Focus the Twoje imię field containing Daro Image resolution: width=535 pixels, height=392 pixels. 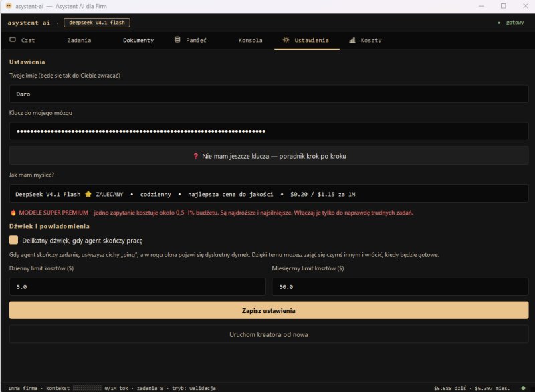point(269,94)
